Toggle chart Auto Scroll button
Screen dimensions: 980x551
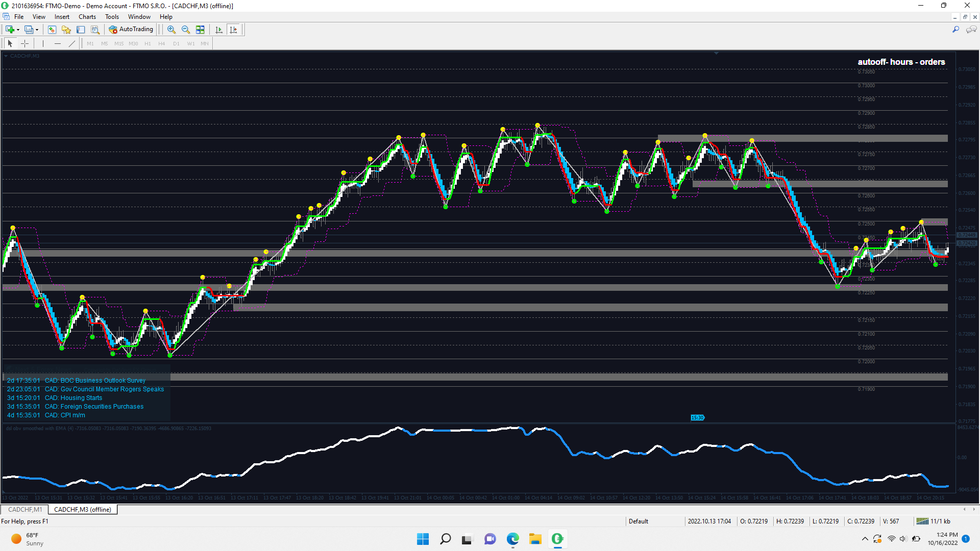(219, 30)
